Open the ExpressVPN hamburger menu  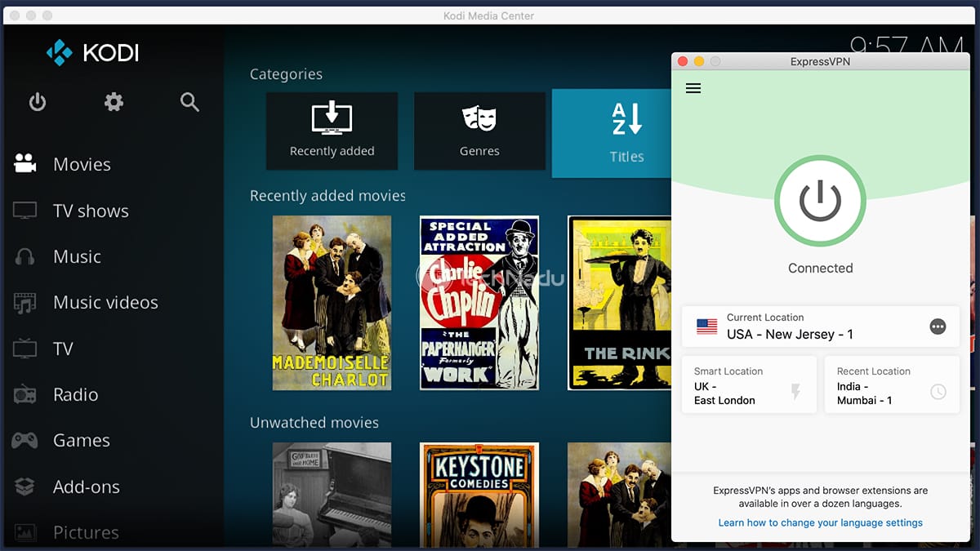click(693, 88)
